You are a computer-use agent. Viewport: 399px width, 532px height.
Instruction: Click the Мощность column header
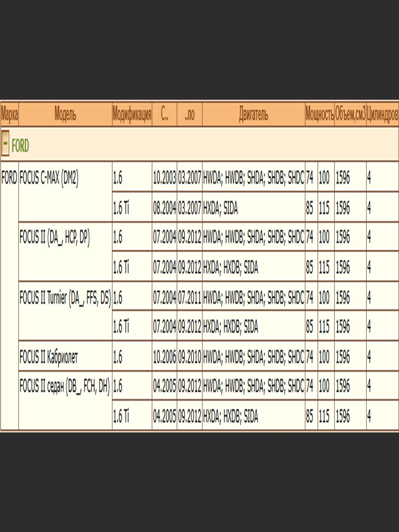(320, 114)
